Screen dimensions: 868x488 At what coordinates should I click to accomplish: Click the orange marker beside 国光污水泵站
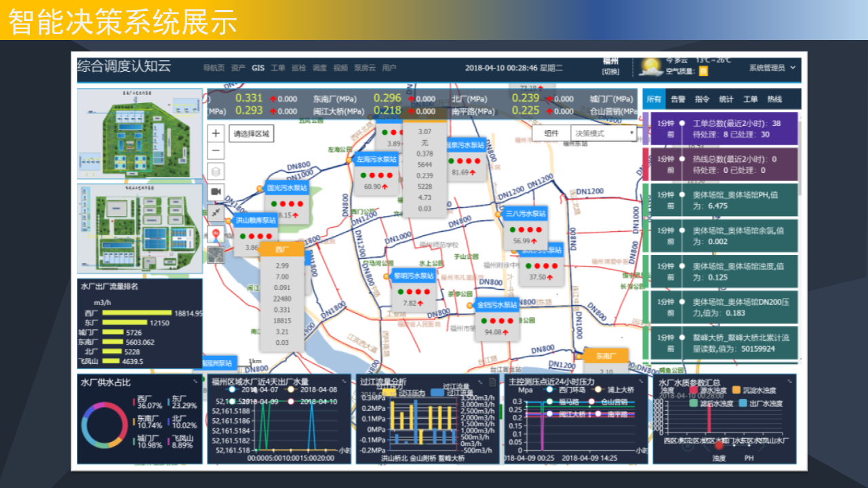(259, 188)
